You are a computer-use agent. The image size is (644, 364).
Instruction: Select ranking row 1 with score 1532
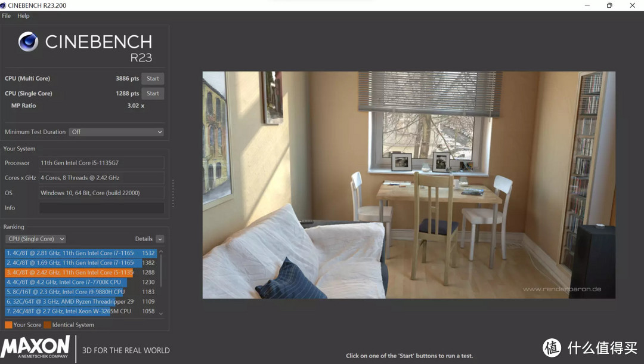(81, 253)
